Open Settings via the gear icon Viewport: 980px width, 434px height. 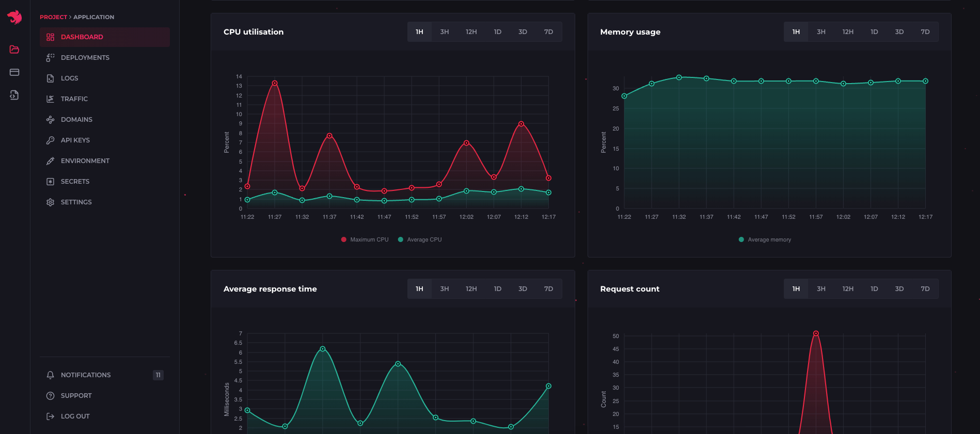50,202
